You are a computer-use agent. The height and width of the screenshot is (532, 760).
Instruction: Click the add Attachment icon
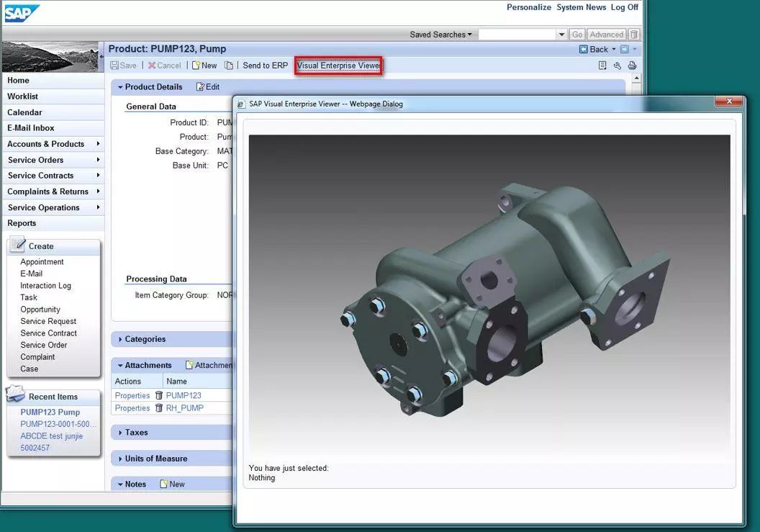click(189, 365)
